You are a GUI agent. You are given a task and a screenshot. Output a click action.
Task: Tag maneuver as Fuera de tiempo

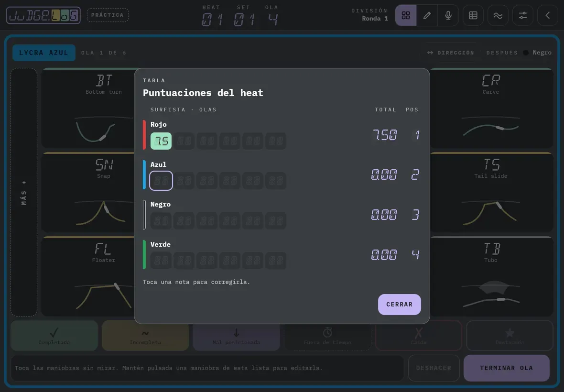coord(327,336)
